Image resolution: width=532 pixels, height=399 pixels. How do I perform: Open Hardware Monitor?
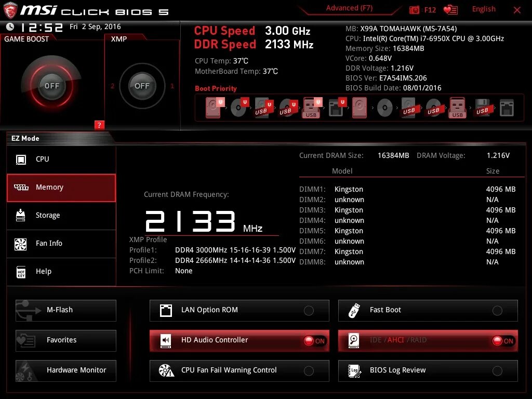[66, 370]
